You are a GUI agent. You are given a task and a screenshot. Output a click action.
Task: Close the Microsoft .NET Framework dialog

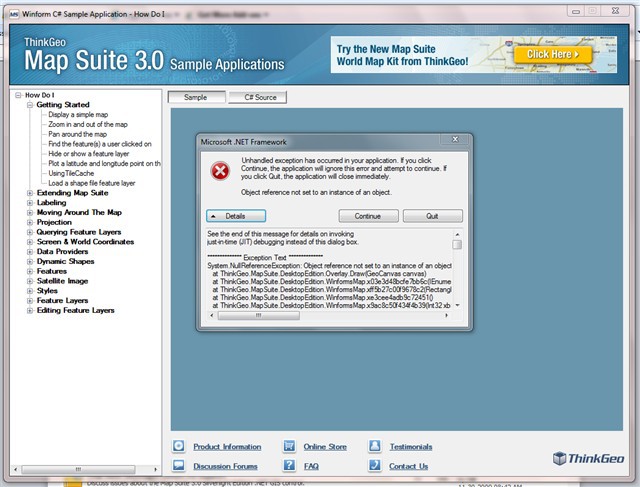coord(455,139)
